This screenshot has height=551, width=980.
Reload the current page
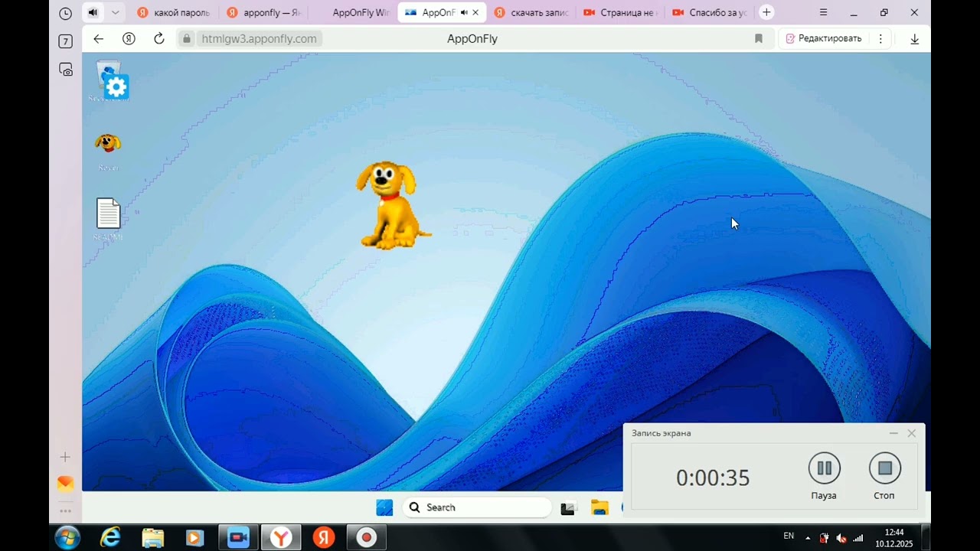click(x=159, y=38)
